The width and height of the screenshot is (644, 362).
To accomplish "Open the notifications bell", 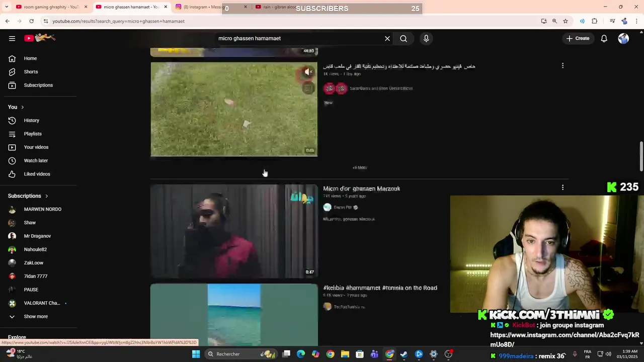I will tap(604, 38).
